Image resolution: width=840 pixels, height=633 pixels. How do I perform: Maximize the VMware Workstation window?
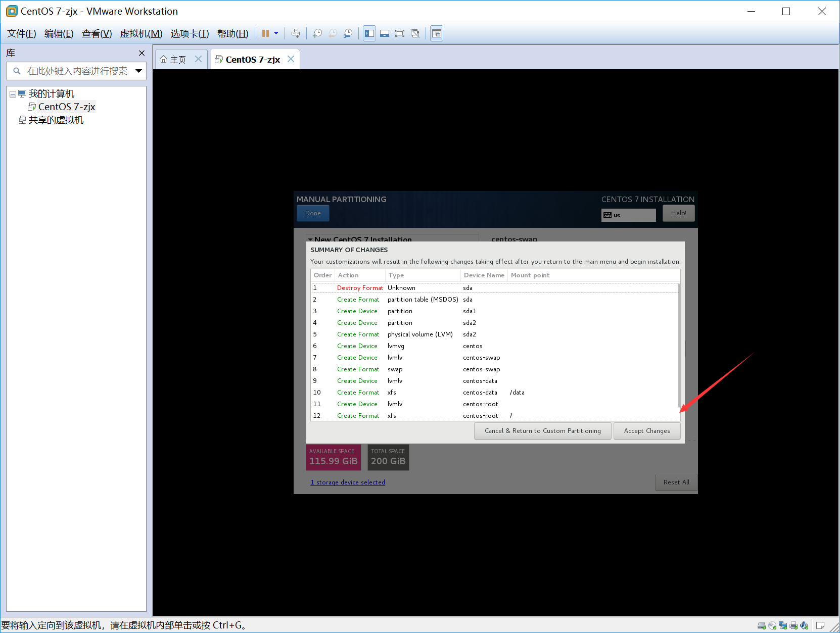[786, 11]
